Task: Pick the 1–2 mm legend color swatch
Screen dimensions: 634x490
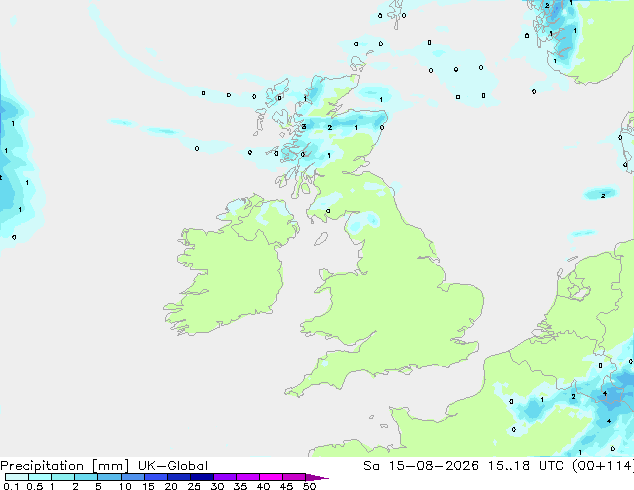Action: pos(63,477)
